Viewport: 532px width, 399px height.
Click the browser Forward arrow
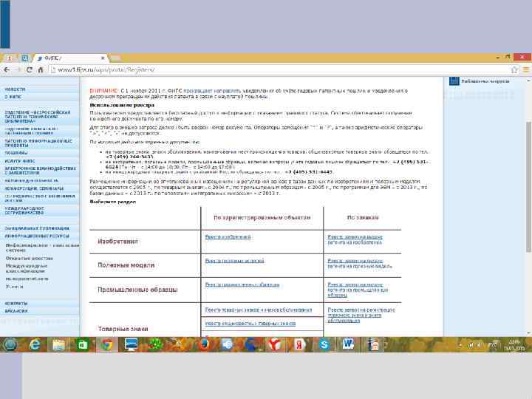18,70
